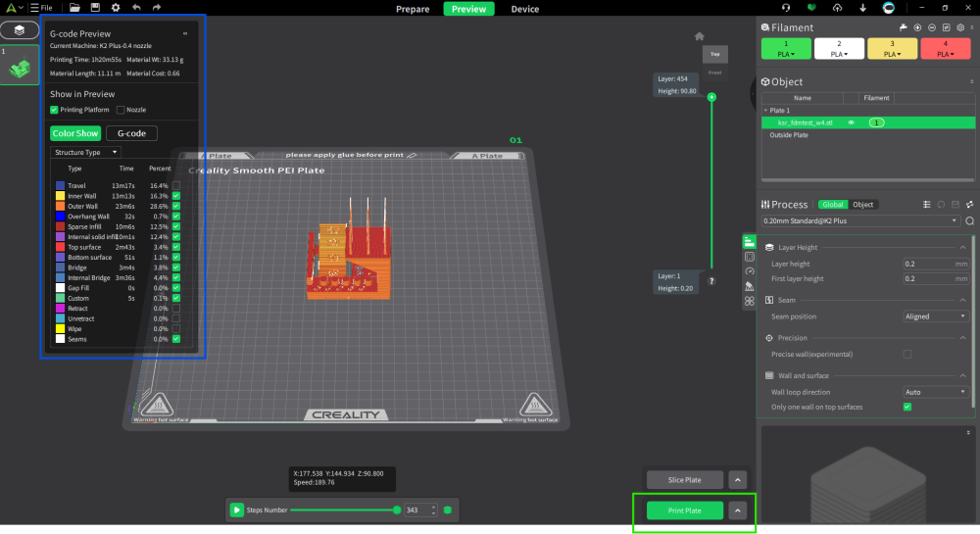Select the Quality settings side tab icon
The image size is (980, 534).
[x=750, y=242]
